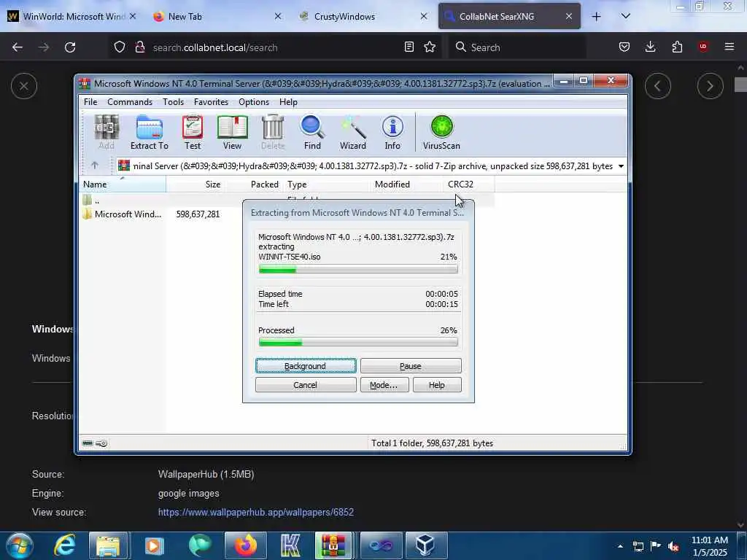The width and height of the screenshot is (747, 560).
Task: Open the Help menu in WinRAR
Action: [x=288, y=102]
